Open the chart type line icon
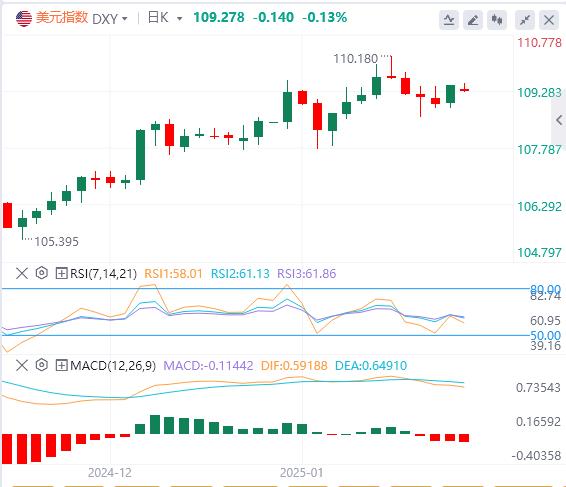This screenshot has height=487, width=566. pyautogui.click(x=449, y=19)
